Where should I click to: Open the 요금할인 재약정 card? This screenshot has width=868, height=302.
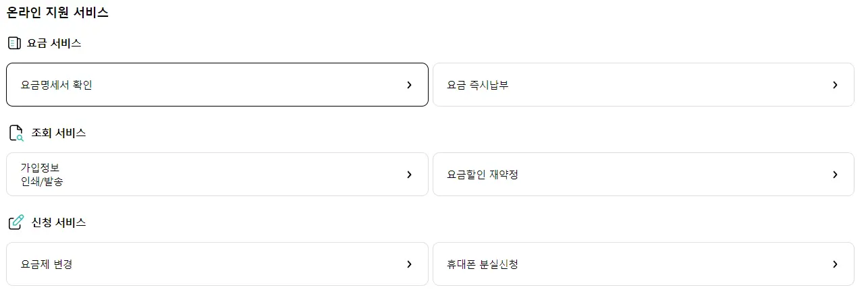click(x=644, y=175)
